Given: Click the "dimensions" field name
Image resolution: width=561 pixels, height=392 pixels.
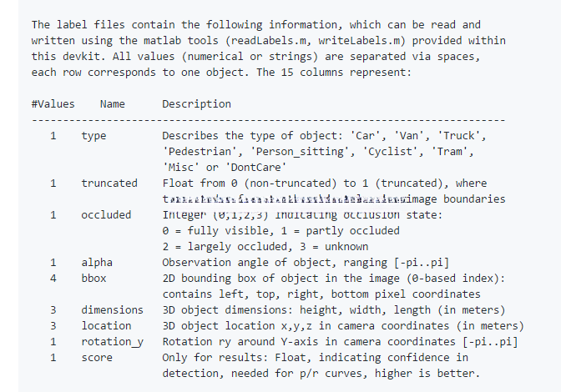Looking at the screenshot, I should click(x=113, y=309).
